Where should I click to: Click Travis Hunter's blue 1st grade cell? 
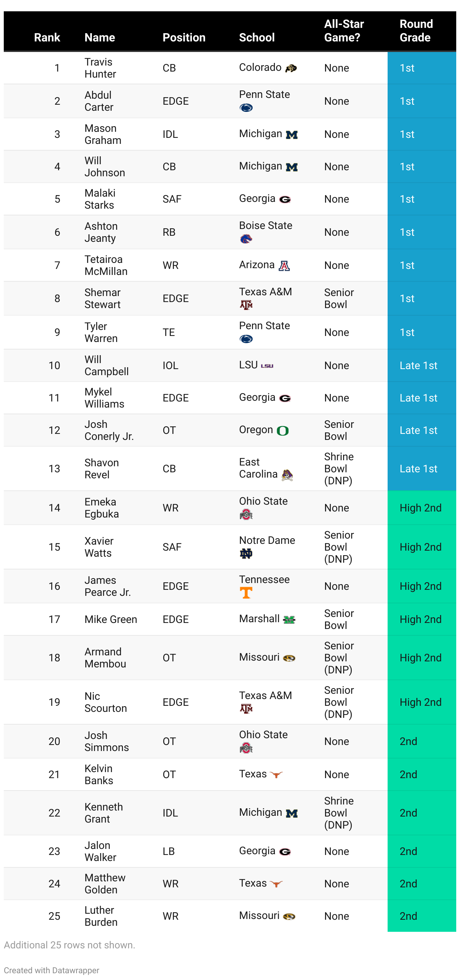coord(422,68)
